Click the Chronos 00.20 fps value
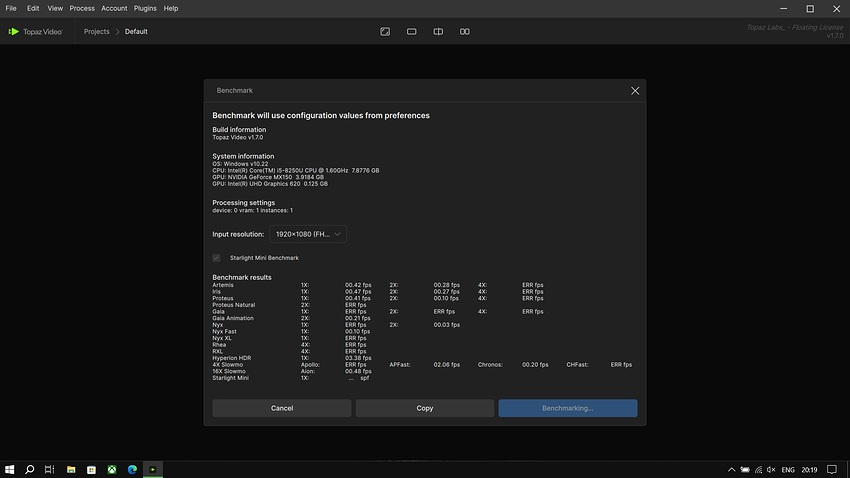The image size is (850, 478). pos(535,365)
